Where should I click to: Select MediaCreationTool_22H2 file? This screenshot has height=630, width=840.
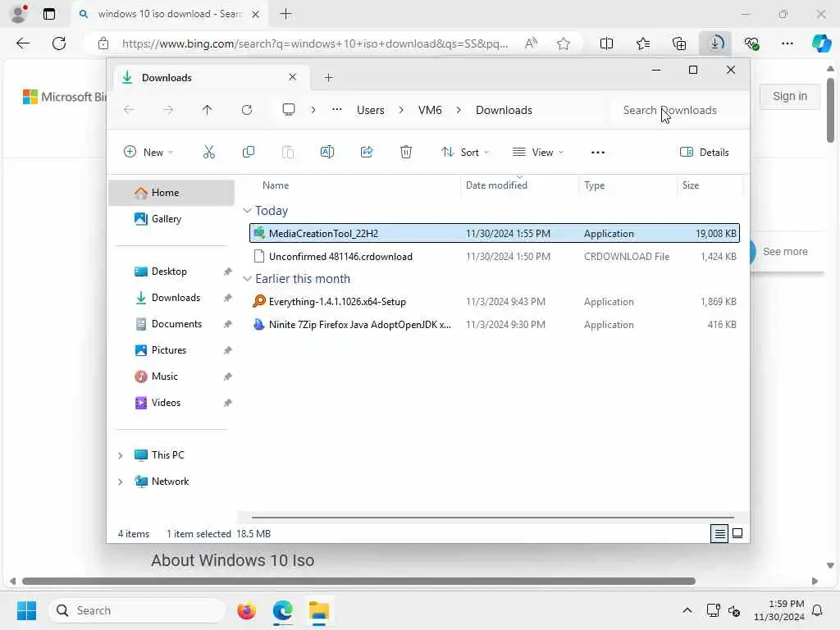click(495, 234)
